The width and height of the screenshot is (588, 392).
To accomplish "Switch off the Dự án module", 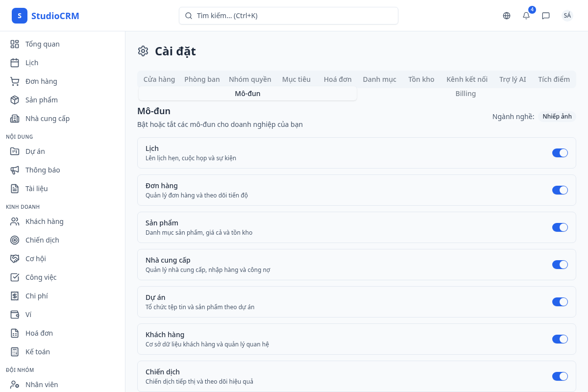I will coord(560,302).
